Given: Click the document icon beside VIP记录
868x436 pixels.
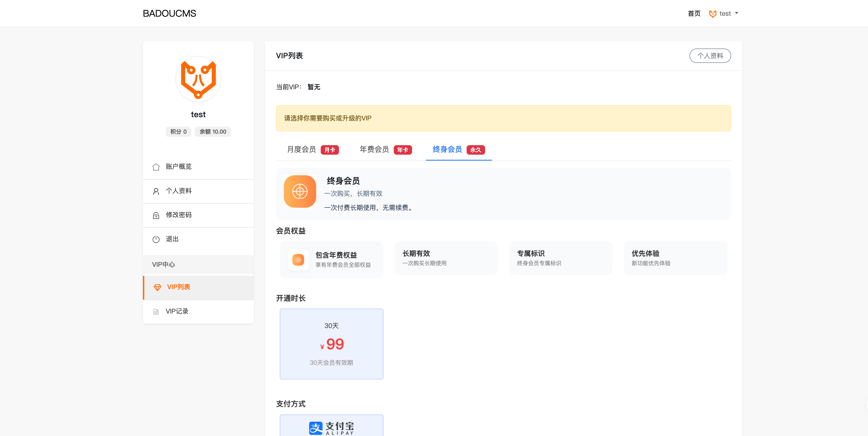Looking at the screenshot, I should pyautogui.click(x=156, y=312).
